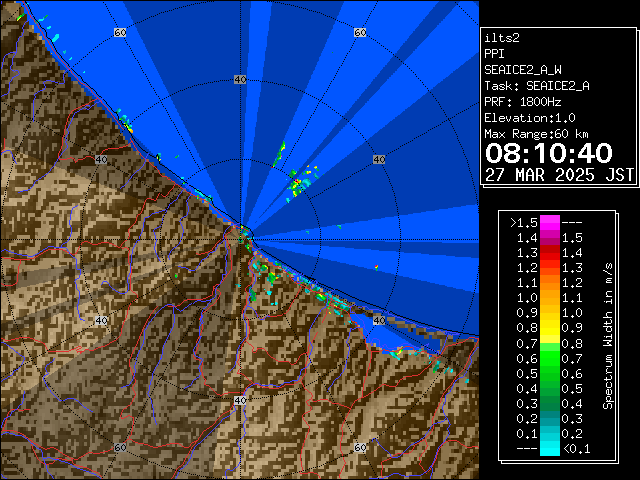This screenshot has height=480, width=640.
Task: Pick the dark green 0.3–0.4 m/s swatch
Action: coord(550,403)
